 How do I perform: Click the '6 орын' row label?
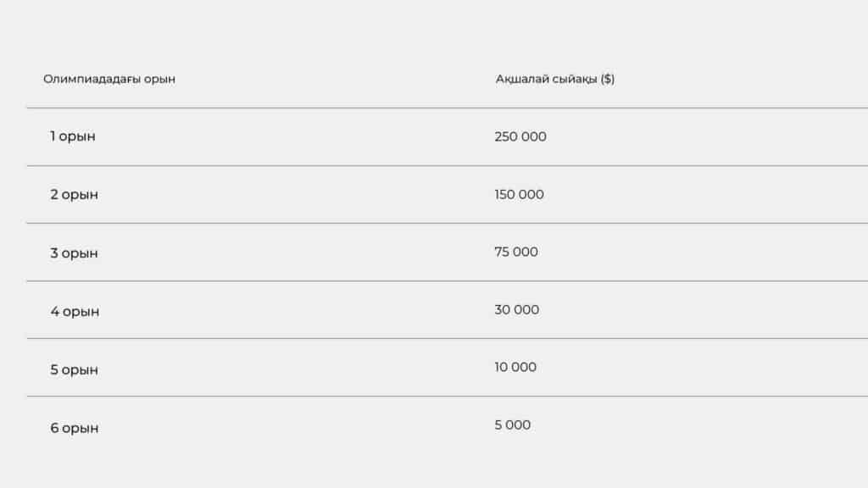(x=74, y=429)
